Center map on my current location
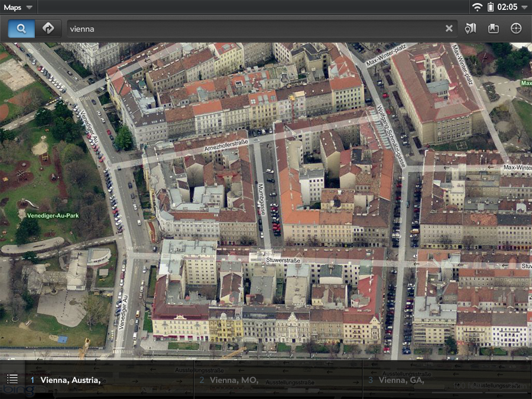 click(x=516, y=28)
